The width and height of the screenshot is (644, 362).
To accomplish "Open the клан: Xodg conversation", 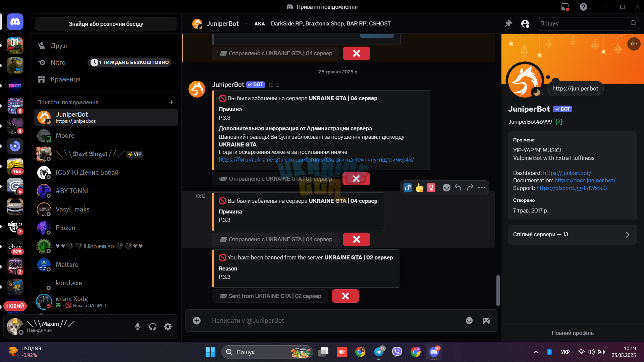I will tap(106, 302).
